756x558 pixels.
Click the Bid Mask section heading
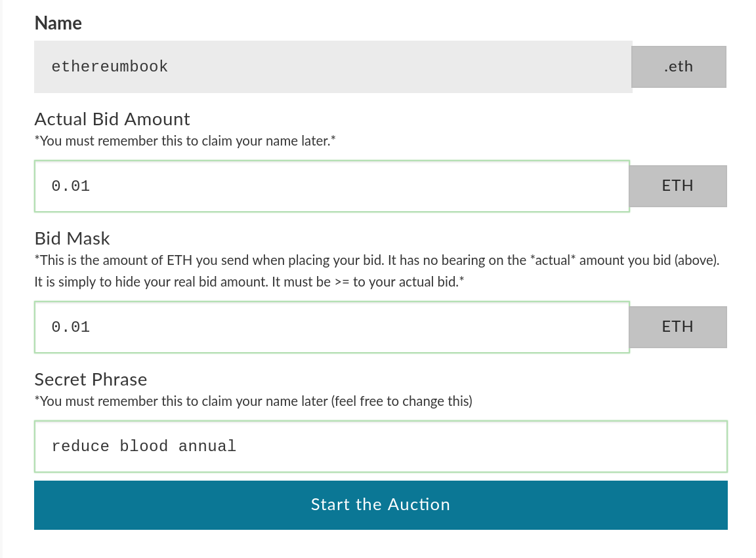point(72,239)
